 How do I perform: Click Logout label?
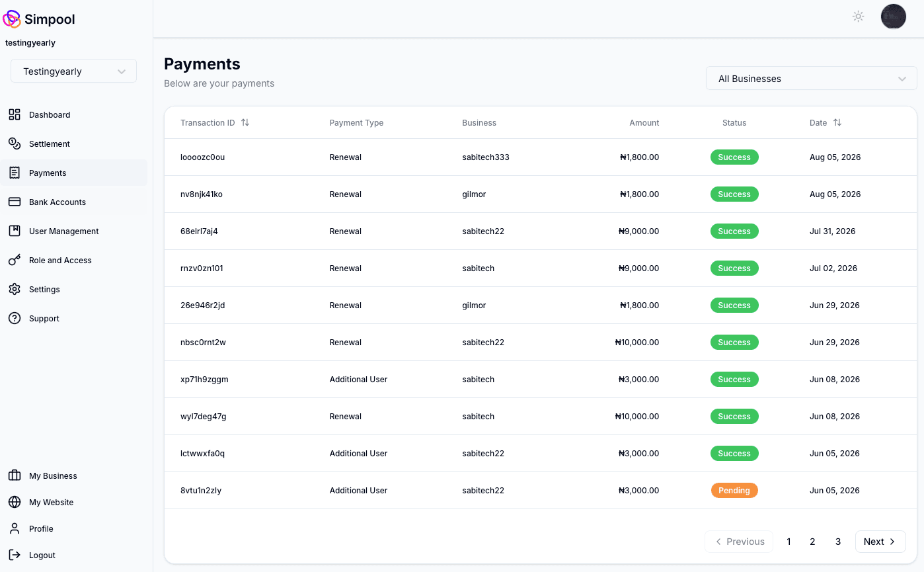(42, 555)
